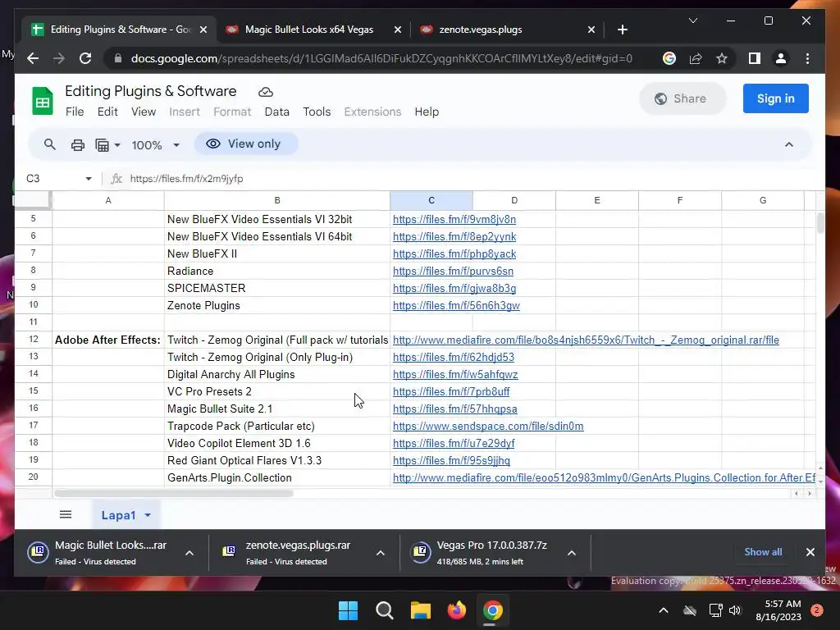Open the SPICEMASTER download link

454,288
